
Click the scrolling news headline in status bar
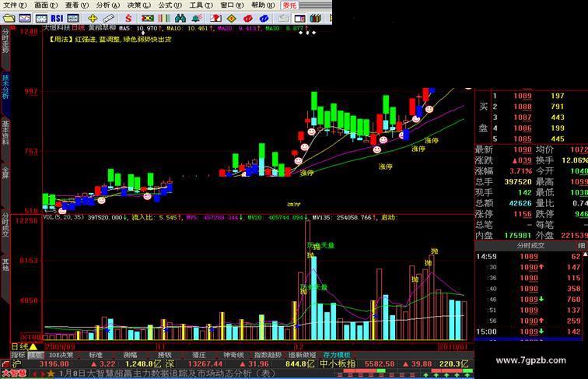pos(170,374)
